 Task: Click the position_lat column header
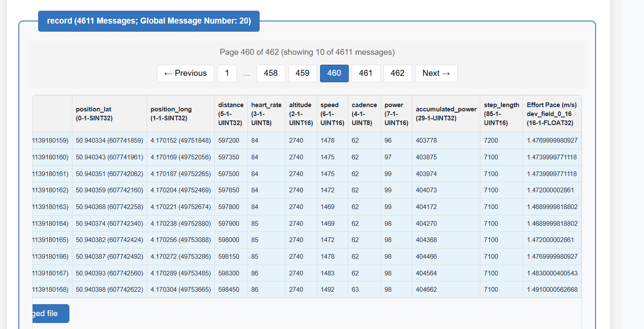click(109, 114)
